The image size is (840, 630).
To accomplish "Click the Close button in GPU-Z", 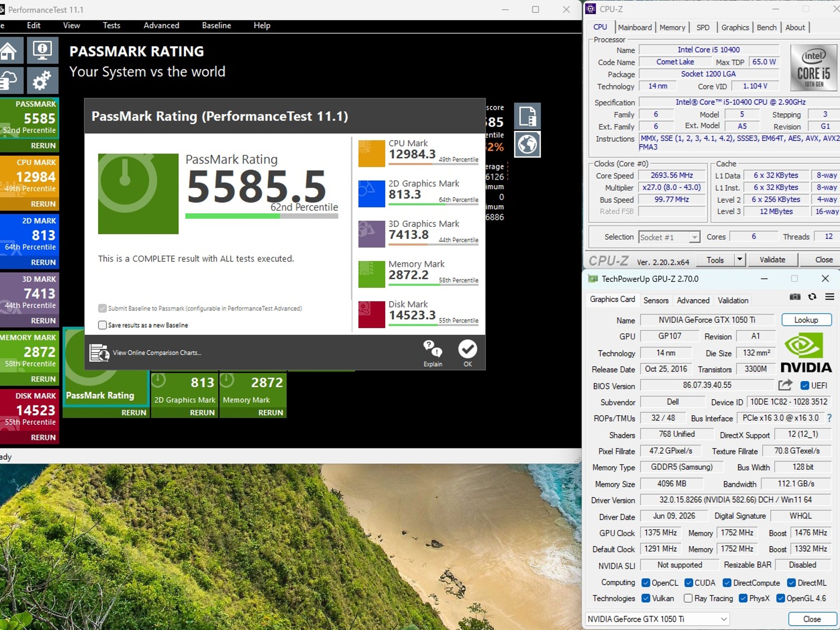I will 812,619.
